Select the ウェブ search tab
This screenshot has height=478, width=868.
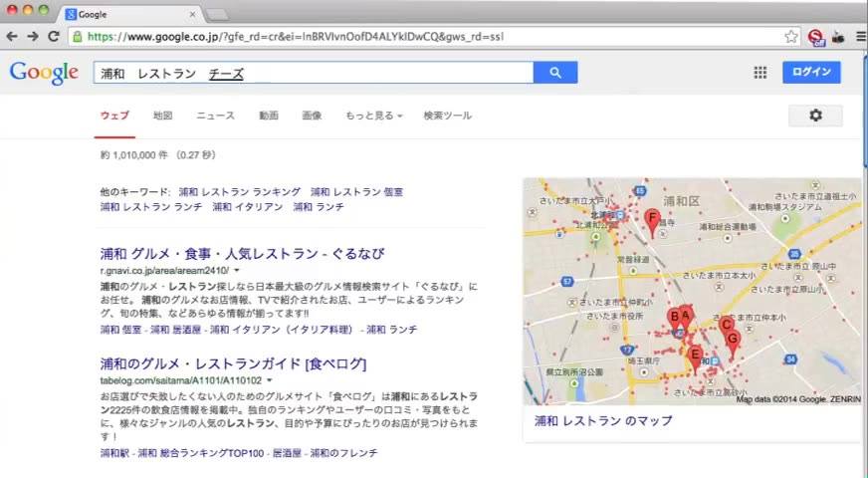click(x=114, y=116)
